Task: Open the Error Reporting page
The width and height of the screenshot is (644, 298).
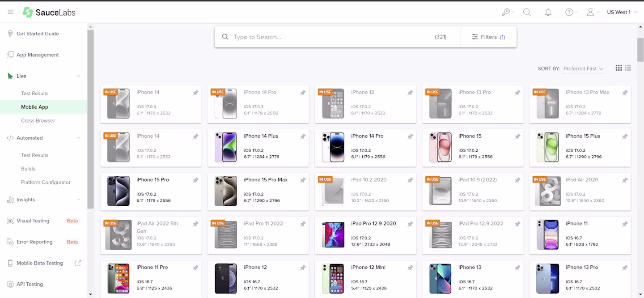Action: tap(34, 242)
